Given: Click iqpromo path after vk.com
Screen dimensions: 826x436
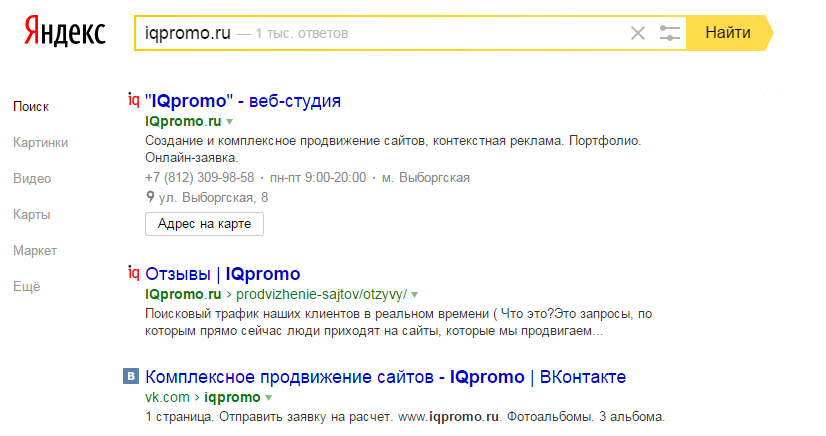Looking at the screenshot, I should point(232,397).
